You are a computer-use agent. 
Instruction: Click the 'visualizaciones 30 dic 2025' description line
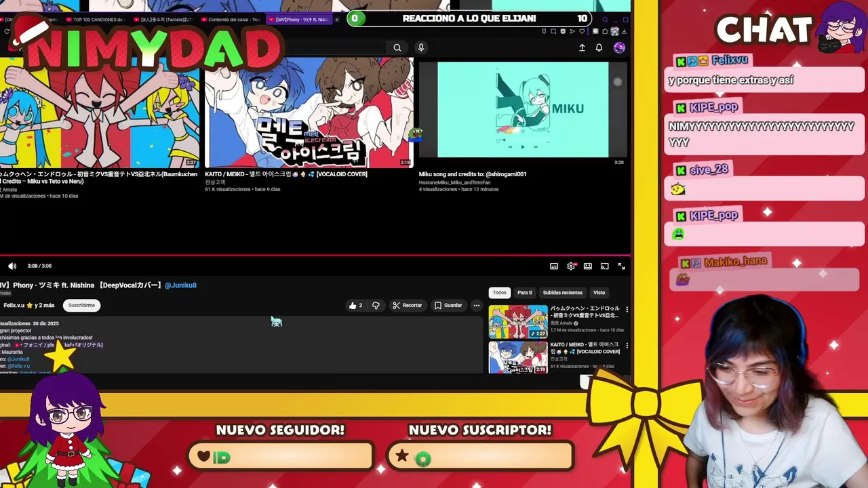pos(29,323)
